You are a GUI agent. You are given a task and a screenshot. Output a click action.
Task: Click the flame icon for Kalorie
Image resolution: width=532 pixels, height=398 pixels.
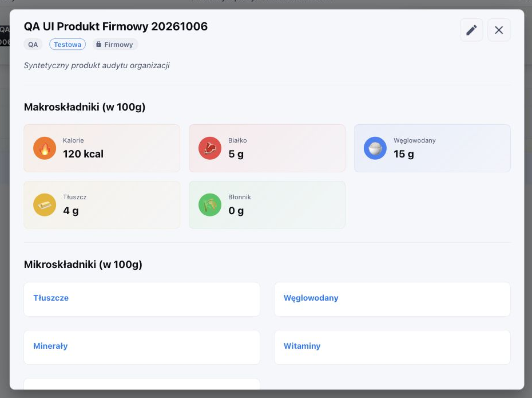[45, 148]
